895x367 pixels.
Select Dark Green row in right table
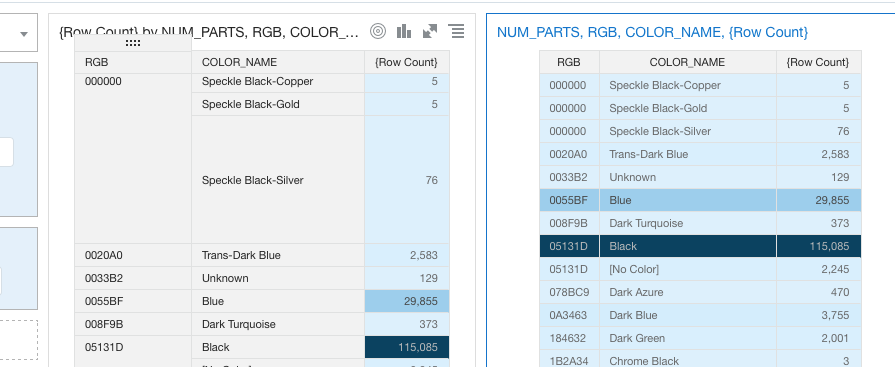click(x=700, y=338)
